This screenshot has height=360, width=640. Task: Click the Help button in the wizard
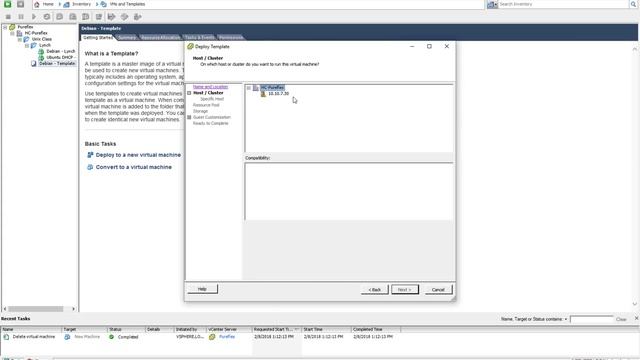click(x=202, y=289)
